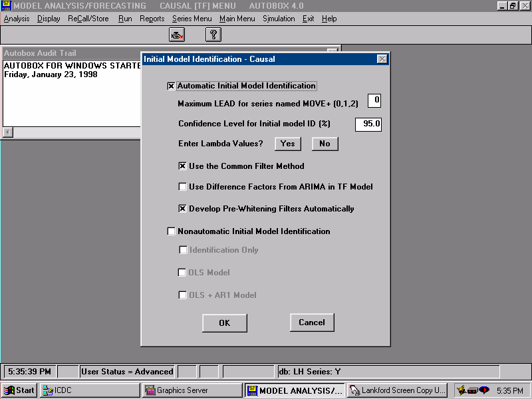
Task: Check the OLS Model option
Action: (x=182, y=273)
